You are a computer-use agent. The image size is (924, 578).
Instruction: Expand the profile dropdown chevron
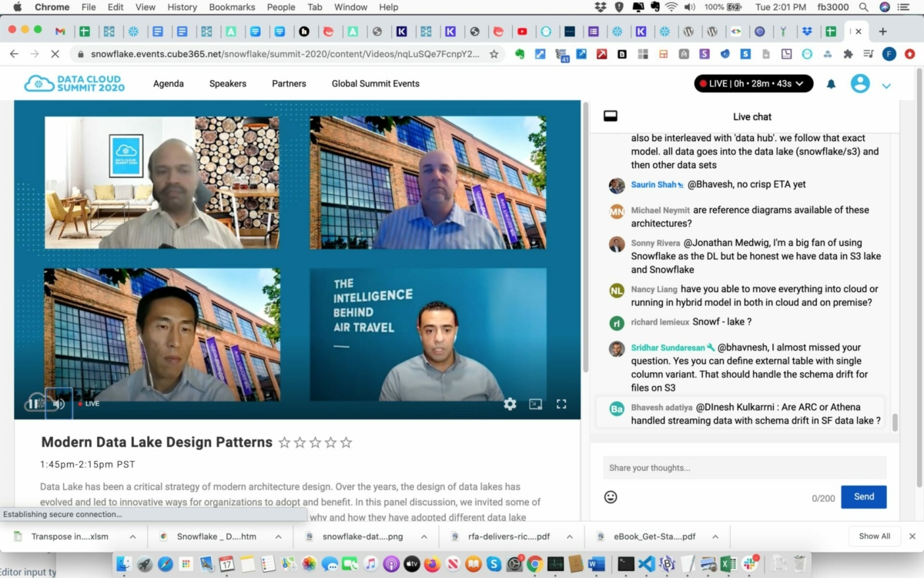tap(886, 86)
